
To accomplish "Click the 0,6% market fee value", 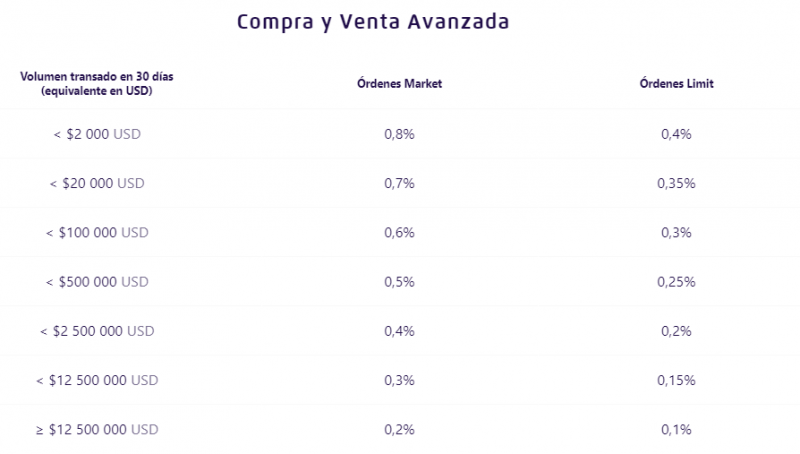I will pyautogui.click(x=399, y=233).
